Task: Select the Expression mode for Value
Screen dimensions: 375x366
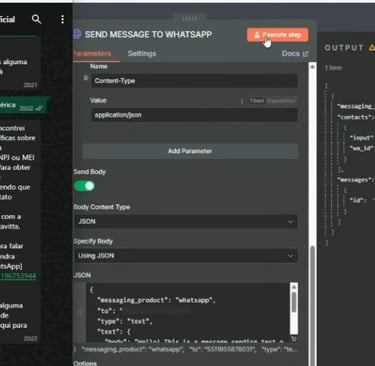Action: [281, 101]
